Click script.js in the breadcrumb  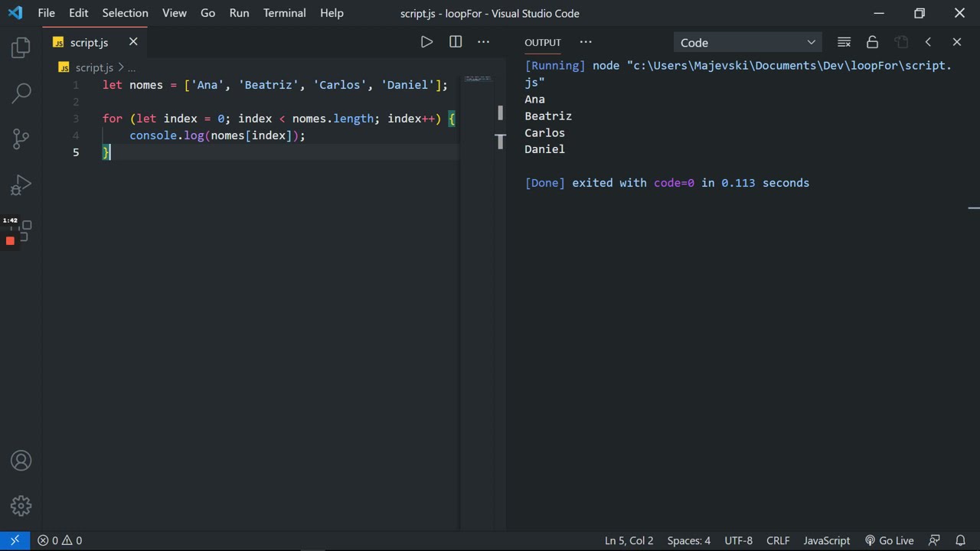click(93, 67)
